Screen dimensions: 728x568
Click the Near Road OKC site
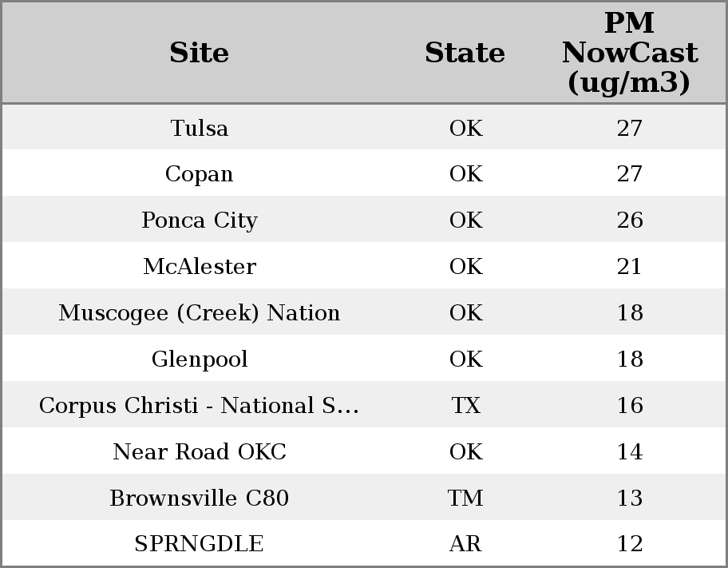199,452
